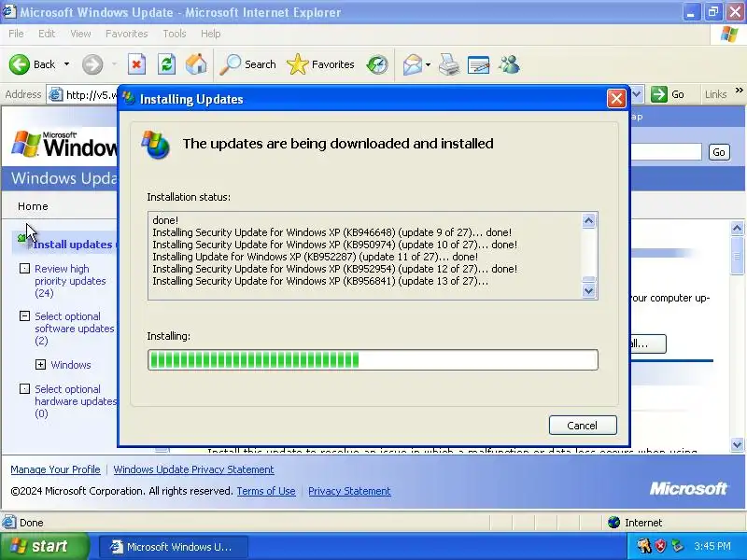This screenshot has height=560, width=747.
Task: Click the Edit page icon
Action: [x=479, y=64]
